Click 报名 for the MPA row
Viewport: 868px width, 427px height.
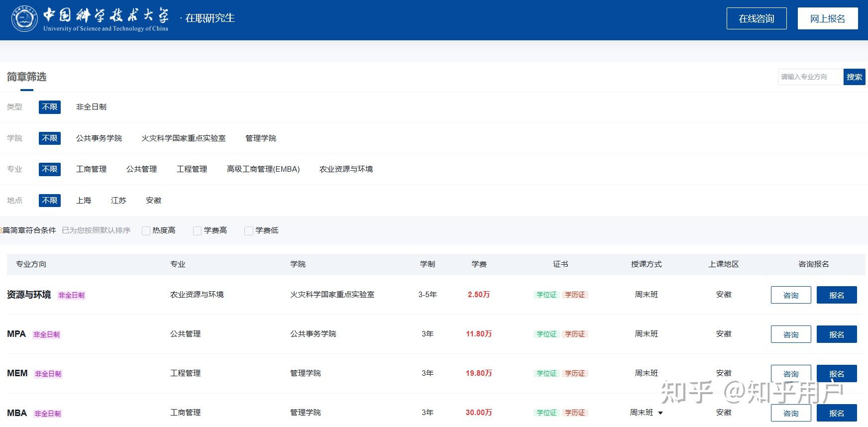pos(837,334)
